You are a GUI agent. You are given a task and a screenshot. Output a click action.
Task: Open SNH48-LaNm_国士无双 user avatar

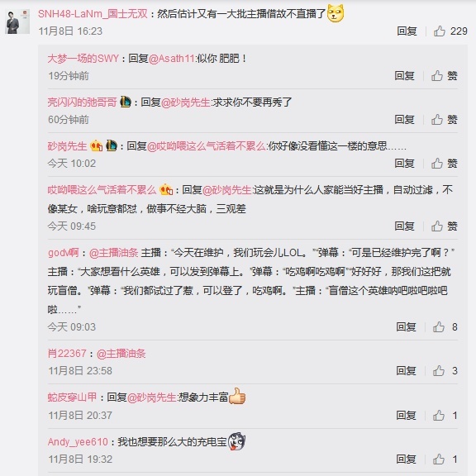click(x=17, y=21)
